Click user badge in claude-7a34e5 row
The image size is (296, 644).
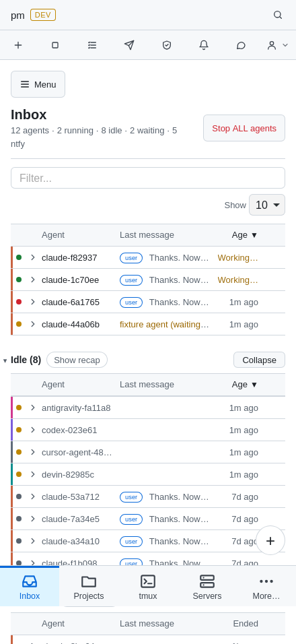[x=131, y=519]
